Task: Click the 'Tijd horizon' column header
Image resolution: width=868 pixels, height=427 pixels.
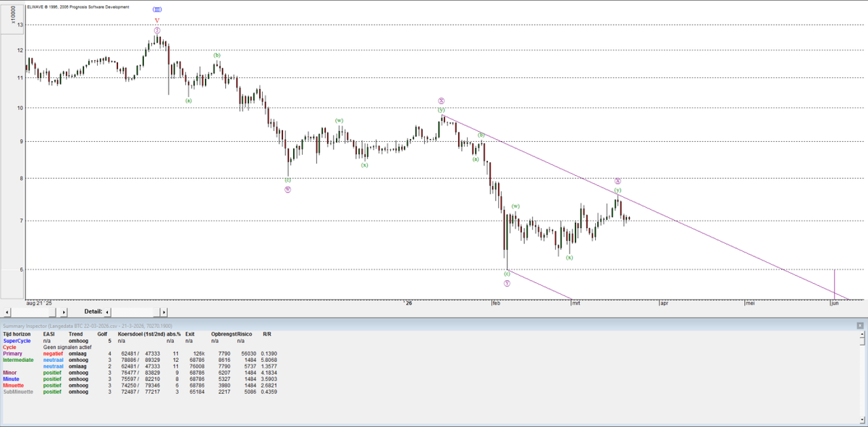Action: pos(17,334)
